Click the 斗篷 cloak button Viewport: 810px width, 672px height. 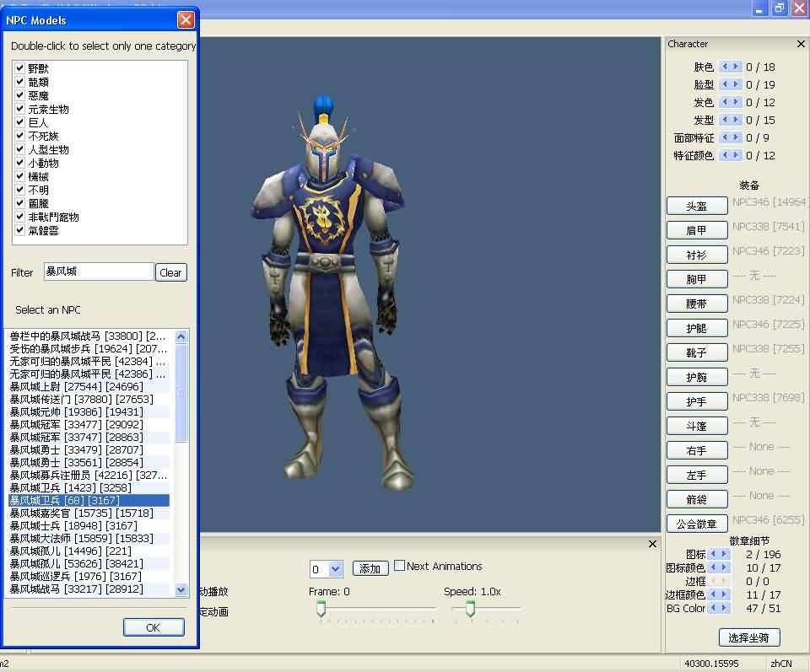[x=697, y=426]
